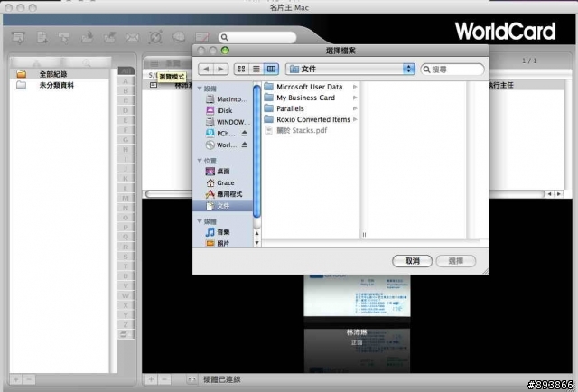Collapse the 媒體 sidebar section
Screen dimensions: 578x392
(200, 221)
